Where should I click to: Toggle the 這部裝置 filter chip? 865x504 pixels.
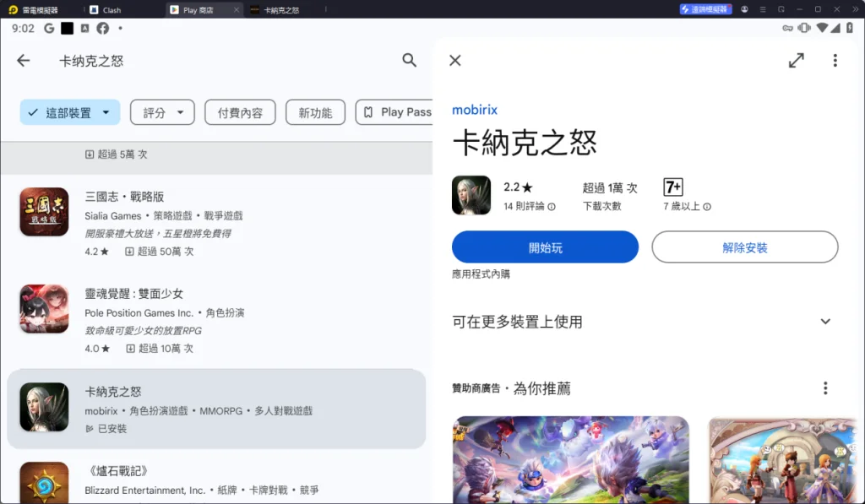coord(70,112)
